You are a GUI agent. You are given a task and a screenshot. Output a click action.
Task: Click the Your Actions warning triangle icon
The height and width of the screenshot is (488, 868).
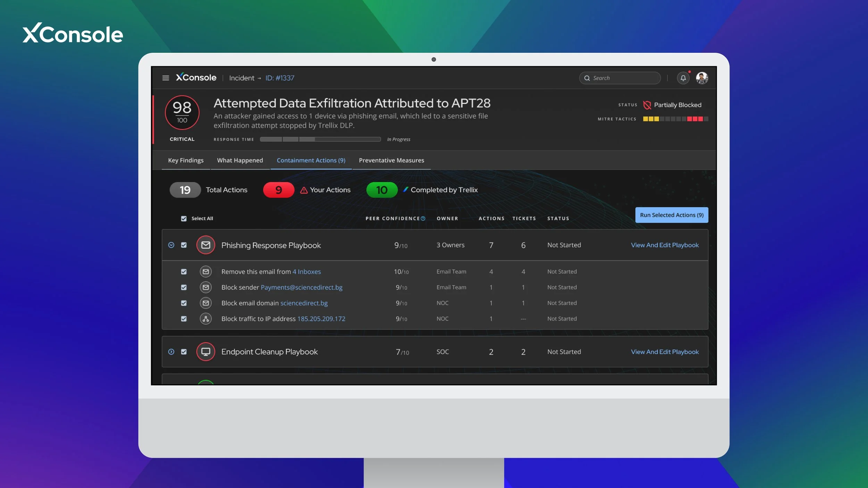[304, 190]
